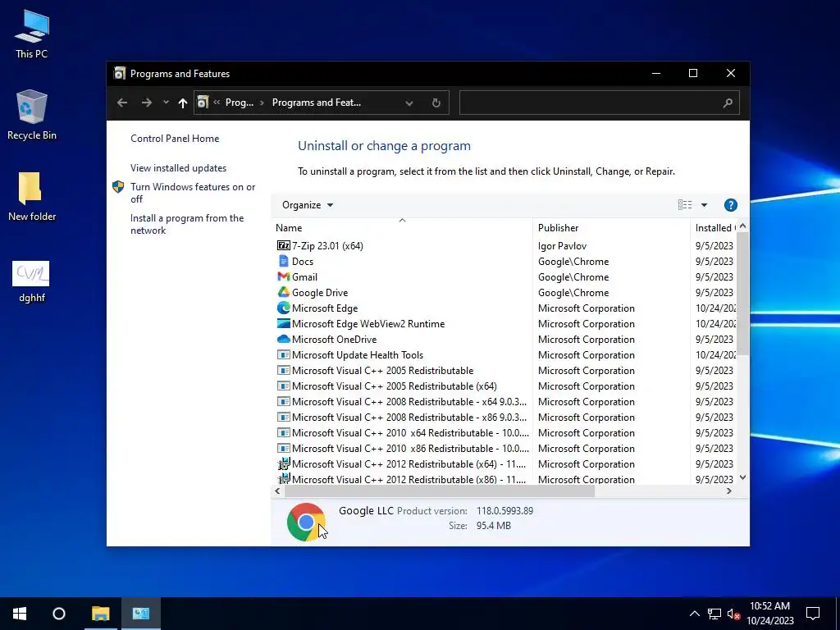Click the Gmail icon in program list
The width and height of the screenshot is (840, 630).
coord(283,276)
